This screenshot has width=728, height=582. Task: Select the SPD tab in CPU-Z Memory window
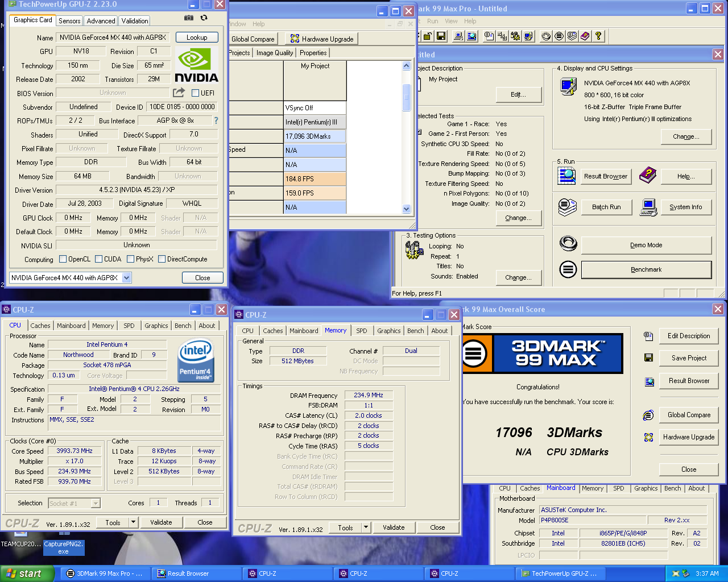click(362, 331)
